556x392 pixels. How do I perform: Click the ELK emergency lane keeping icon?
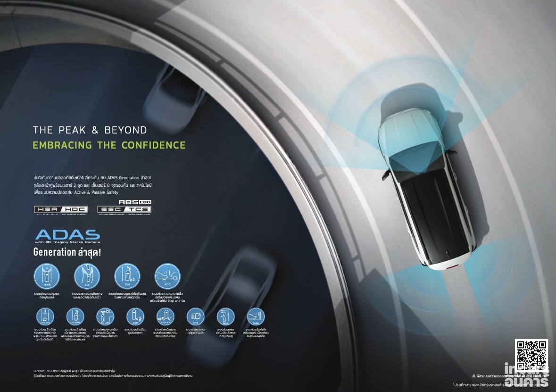tap(127, 276)
